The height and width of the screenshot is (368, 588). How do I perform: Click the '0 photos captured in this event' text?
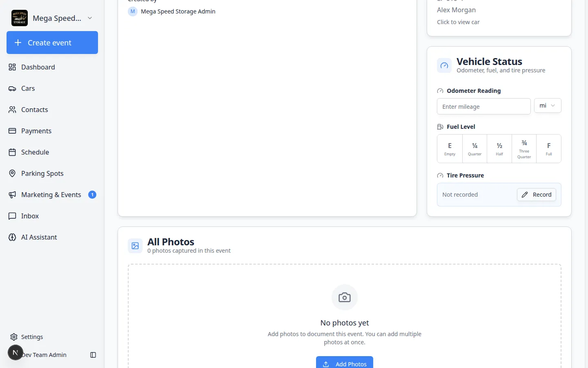[189, 251]
